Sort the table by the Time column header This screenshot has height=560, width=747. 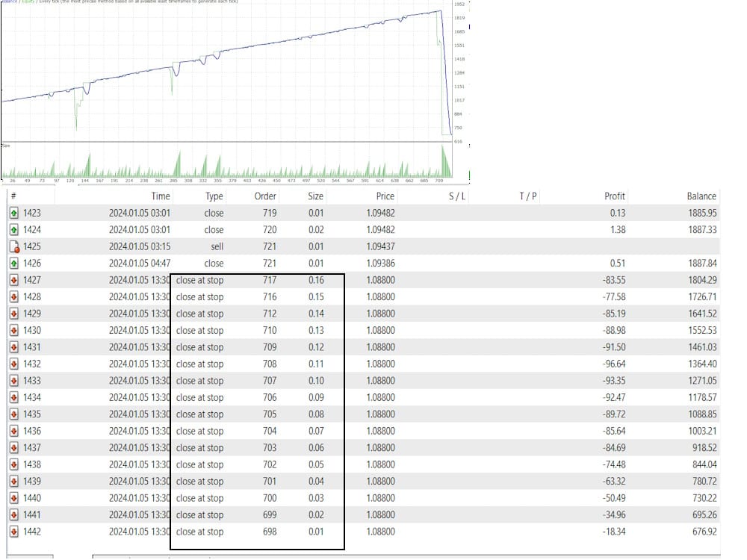click(x=161, y=196)
